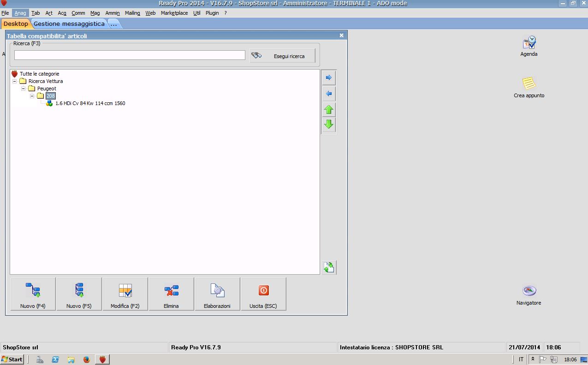Click the Nuovo (F5) button
The height and width of the screenshot is (365, 588).
79,294
